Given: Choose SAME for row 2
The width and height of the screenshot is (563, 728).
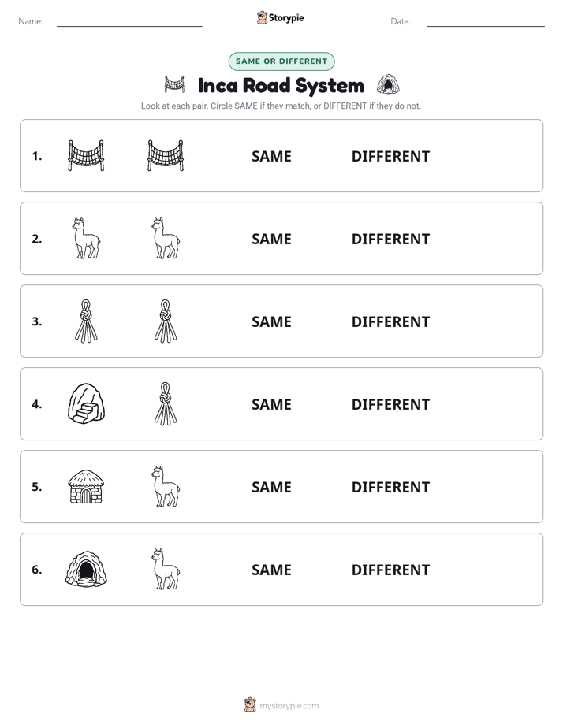Looking at the screenshot, I should [271, 239].
